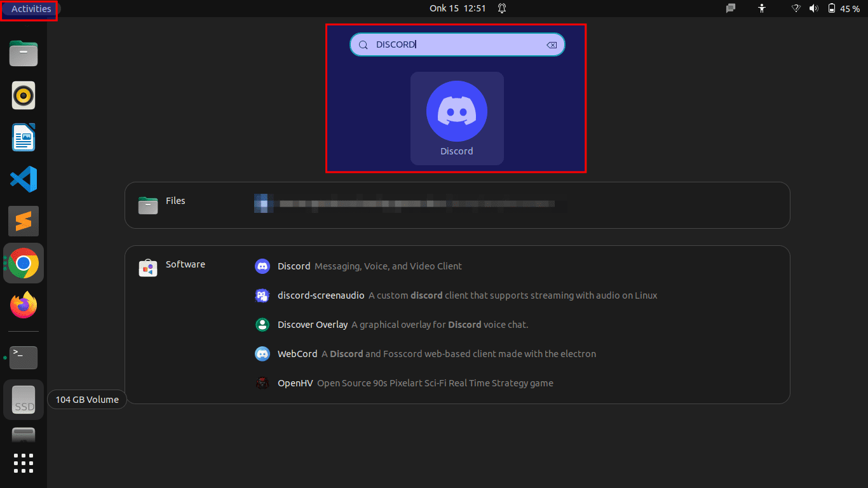The image size is (868, 488).
Task: Open Visual Studio Code from dock
Action: [24, 179]
